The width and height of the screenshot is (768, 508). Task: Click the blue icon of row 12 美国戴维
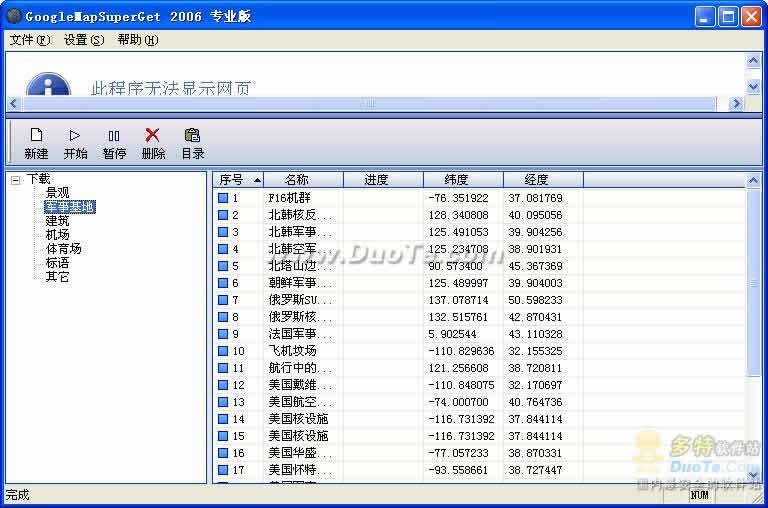pyautogui.click(x=223, y=385)
